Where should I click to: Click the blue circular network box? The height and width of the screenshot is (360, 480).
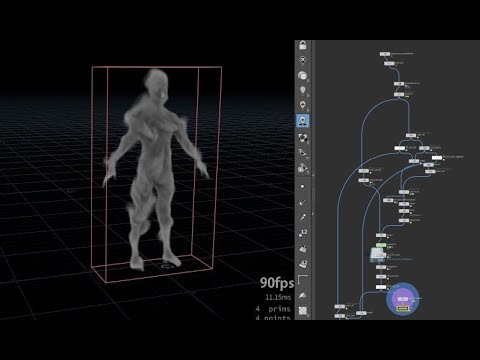(403, 299)
